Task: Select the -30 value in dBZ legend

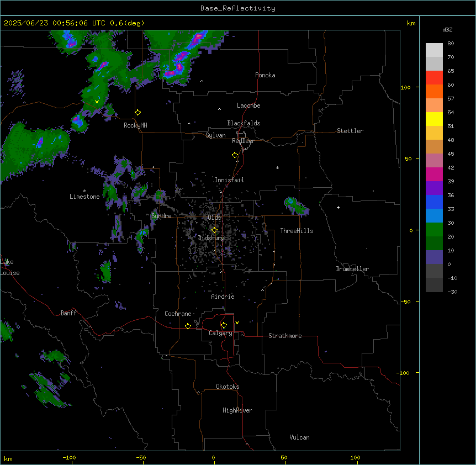Action: point(452,292)
